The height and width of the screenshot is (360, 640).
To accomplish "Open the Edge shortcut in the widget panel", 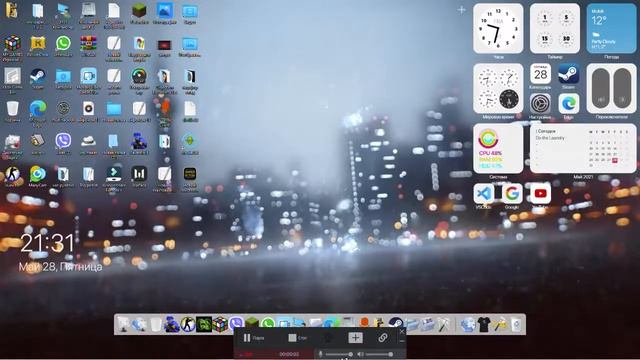I will (569, 103).
